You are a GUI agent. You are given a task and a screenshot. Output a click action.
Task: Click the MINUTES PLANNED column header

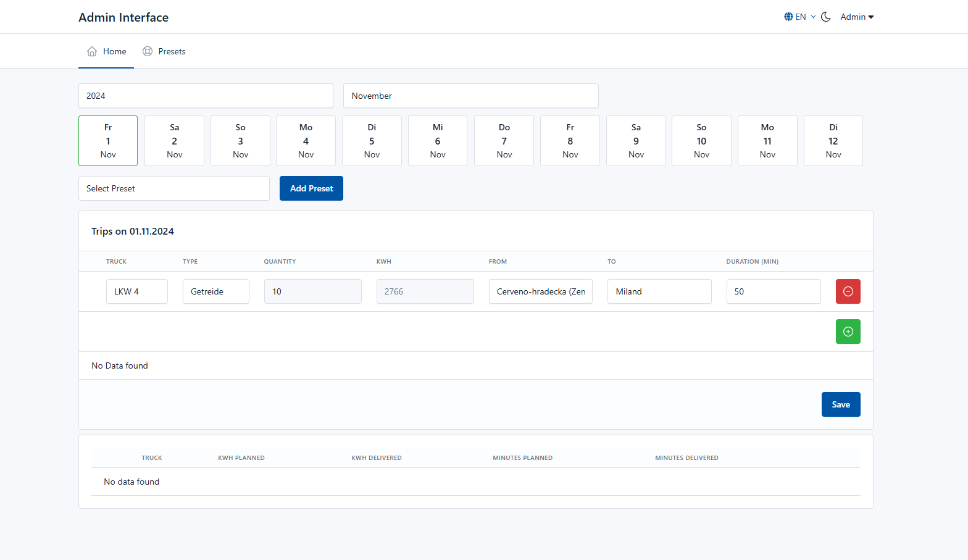tap(523, 458)
